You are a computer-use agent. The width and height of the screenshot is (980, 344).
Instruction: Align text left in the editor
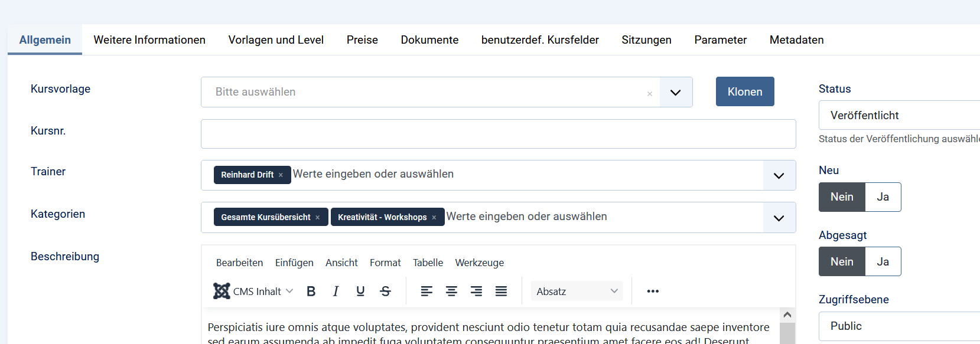point(426,291)
